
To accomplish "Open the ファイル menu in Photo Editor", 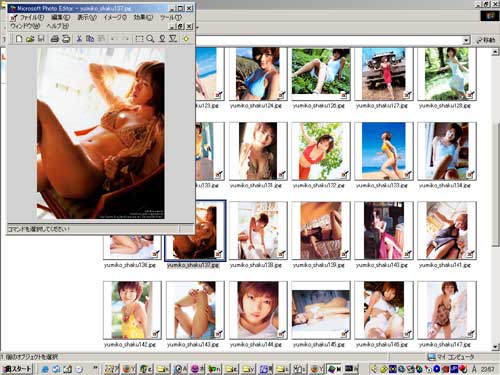I will coord(32,17).
